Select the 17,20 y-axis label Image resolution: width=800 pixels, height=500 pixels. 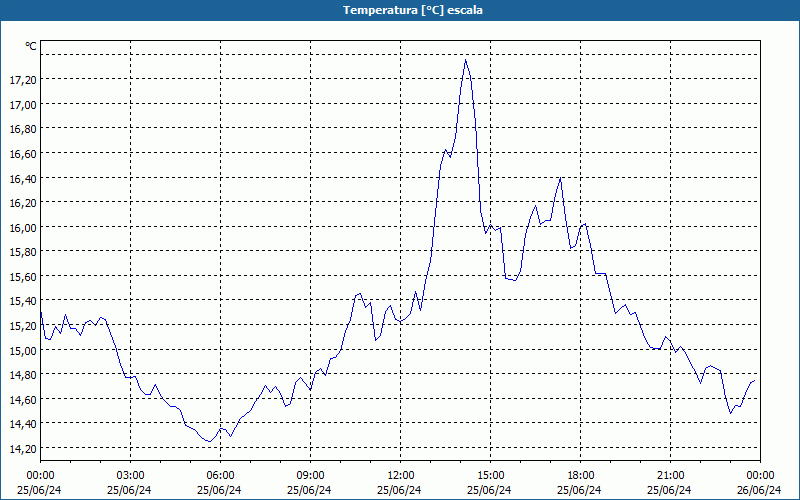click(x=23, y=80)
